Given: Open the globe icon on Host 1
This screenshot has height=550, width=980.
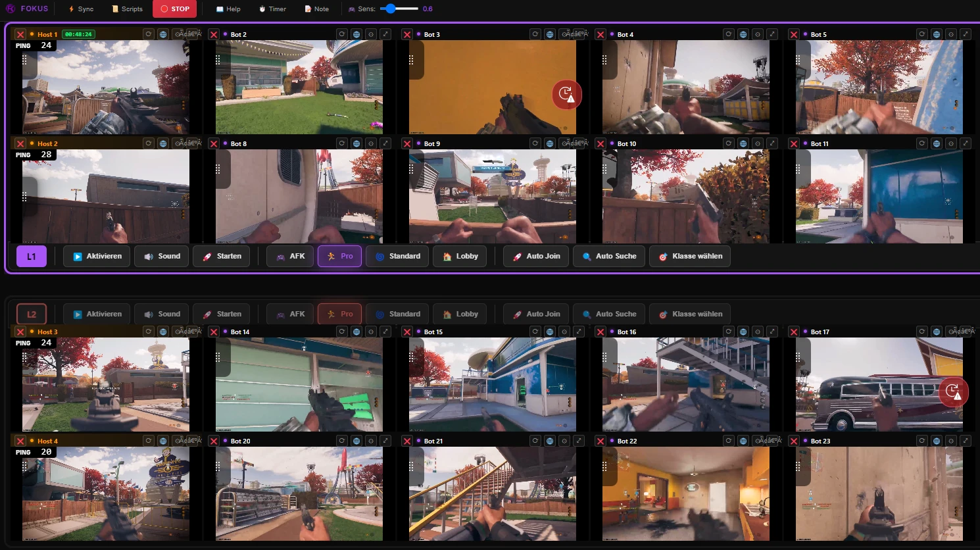Looking at the screenshot, I should coord(163,34).
